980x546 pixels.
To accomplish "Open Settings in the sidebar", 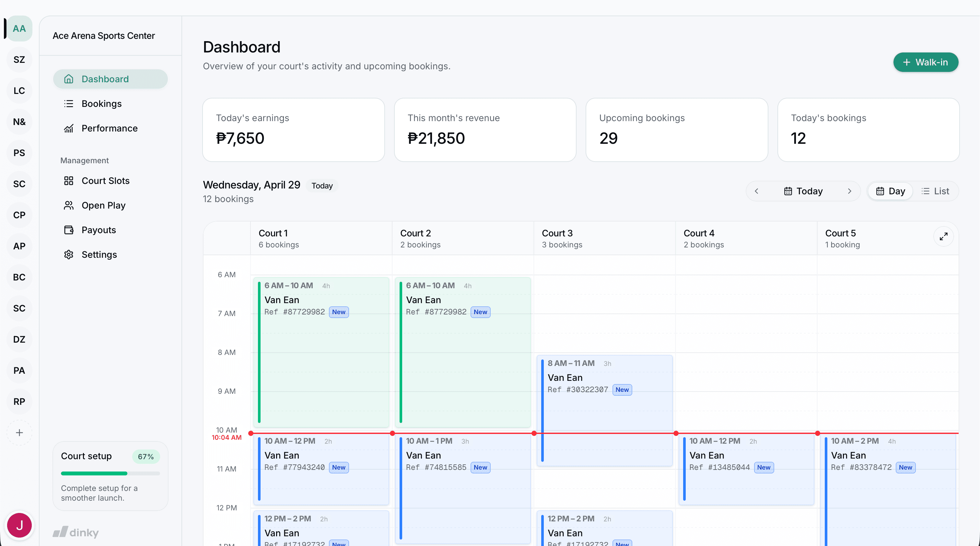I will [110, 255].
